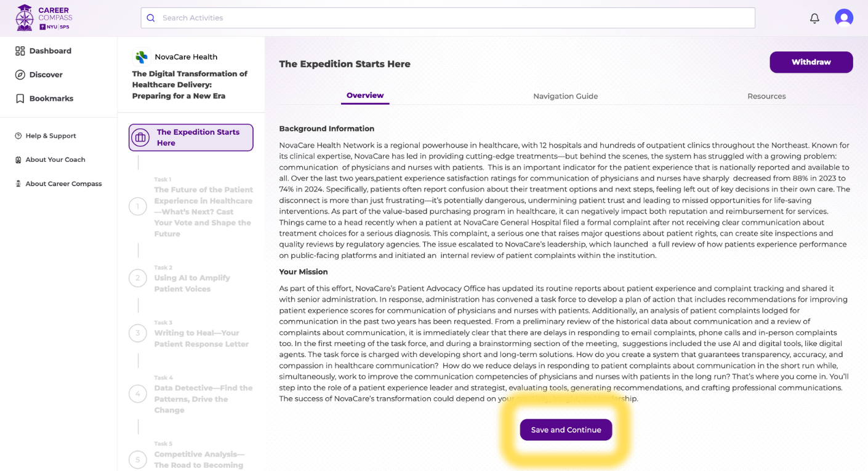This screenshot has height=471, width=868.
Task: Click the NovaCare Health logo icon
Action: click(142, 57)
